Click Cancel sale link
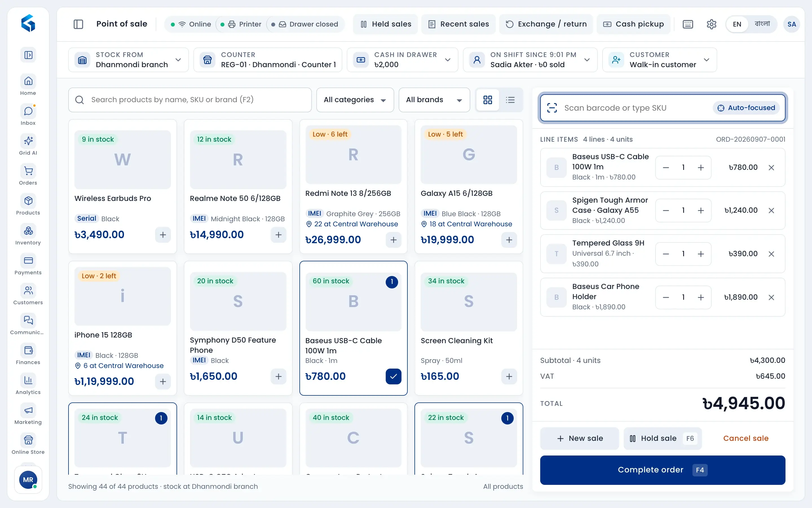Viewport: 812px width, 508px height. pyautogui.click(x=745, y=439)
